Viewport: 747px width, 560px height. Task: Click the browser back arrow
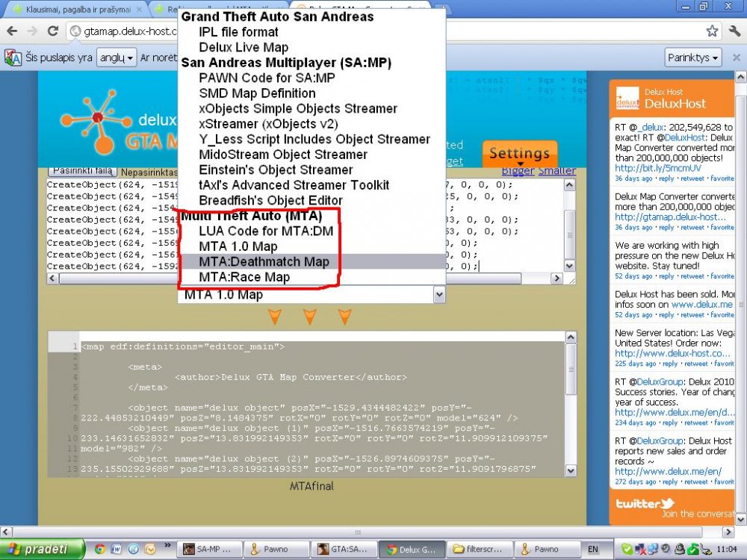pyautogui.click(x=12, y=31)
